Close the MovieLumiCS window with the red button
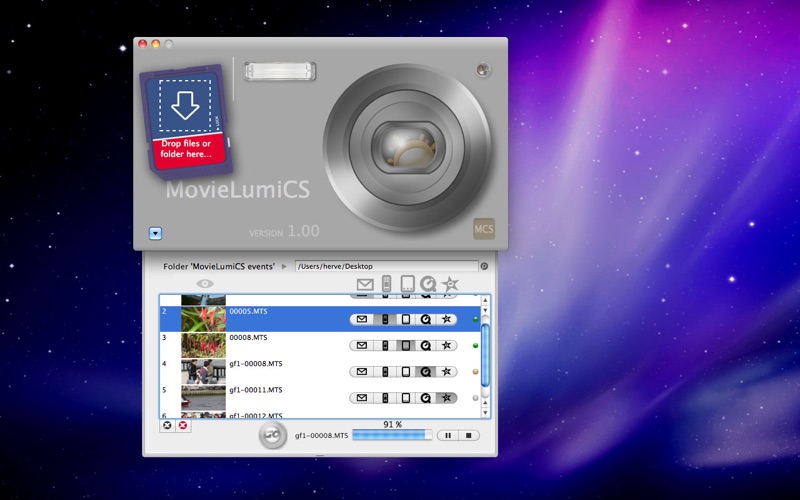The image size is (800, 500). click(x=143, y=44)
